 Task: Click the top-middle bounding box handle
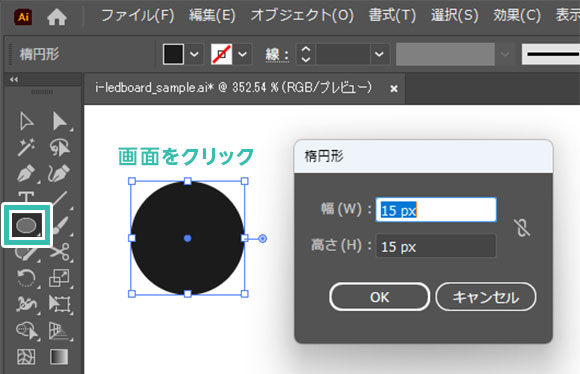pyautogui.click(x=188, y=181)
